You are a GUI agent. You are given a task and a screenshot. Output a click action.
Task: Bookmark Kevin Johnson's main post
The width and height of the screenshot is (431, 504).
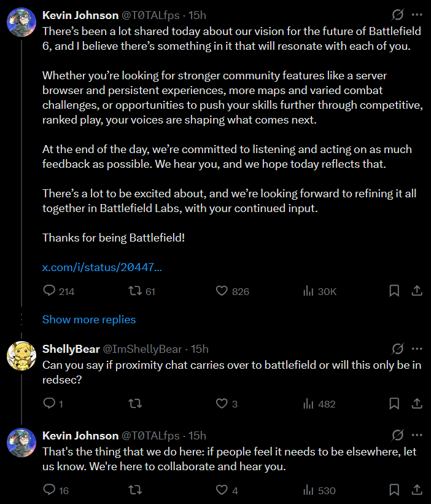(395, 291)
